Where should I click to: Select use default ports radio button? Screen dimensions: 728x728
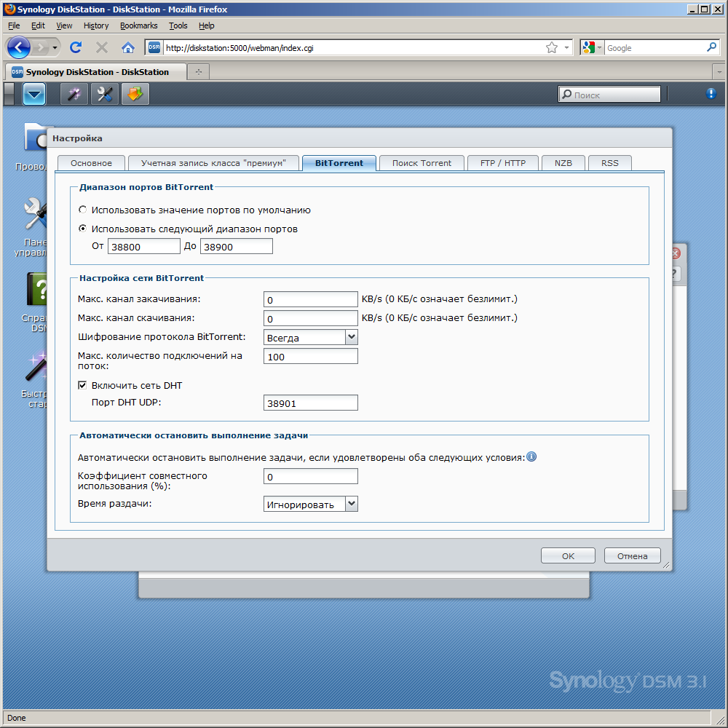tap(83, 210)
